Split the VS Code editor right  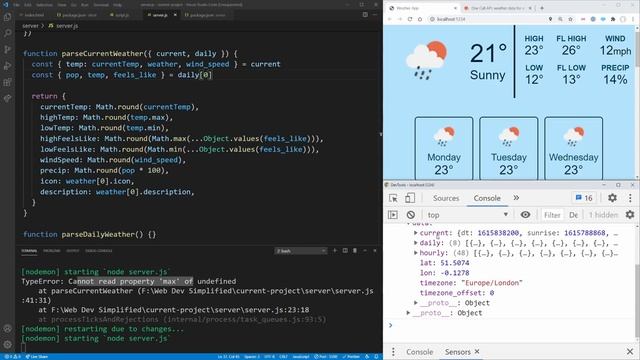click(365, 15)
